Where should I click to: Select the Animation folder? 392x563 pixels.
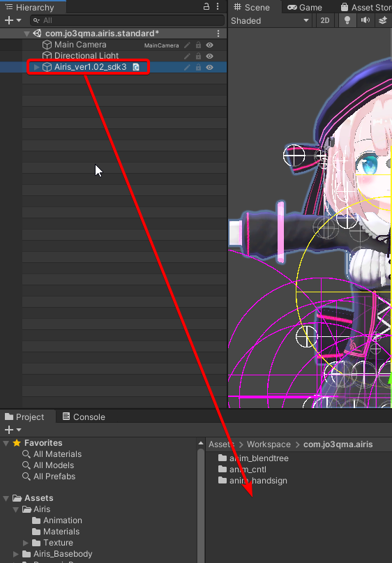click(x=63, y=520)
